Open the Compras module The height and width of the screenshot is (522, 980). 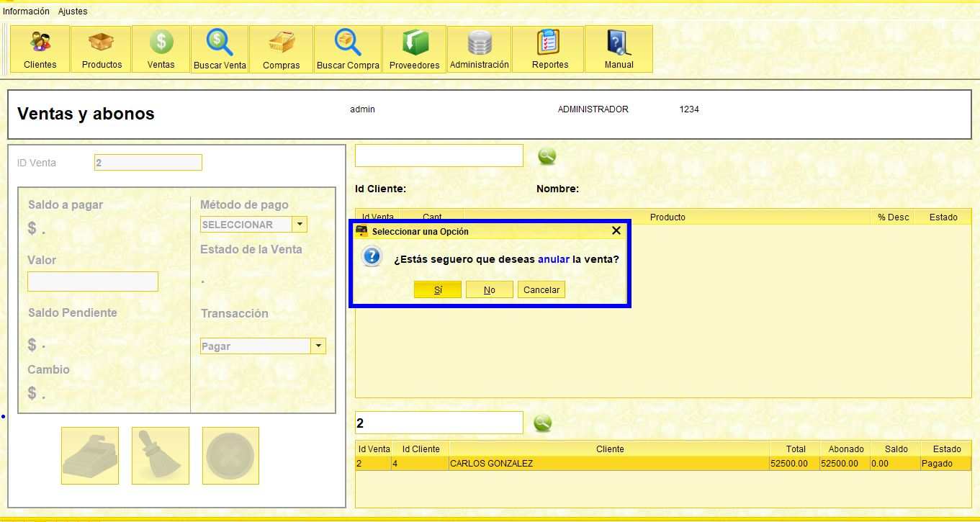(282, 48)
